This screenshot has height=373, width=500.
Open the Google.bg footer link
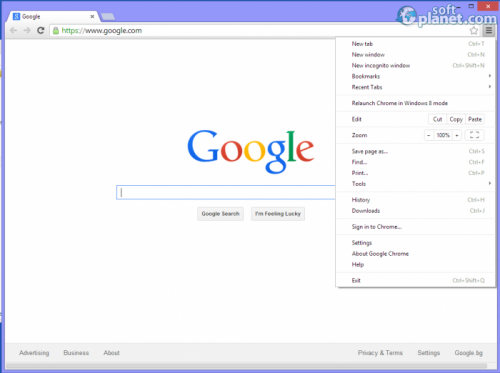point(469,353)
